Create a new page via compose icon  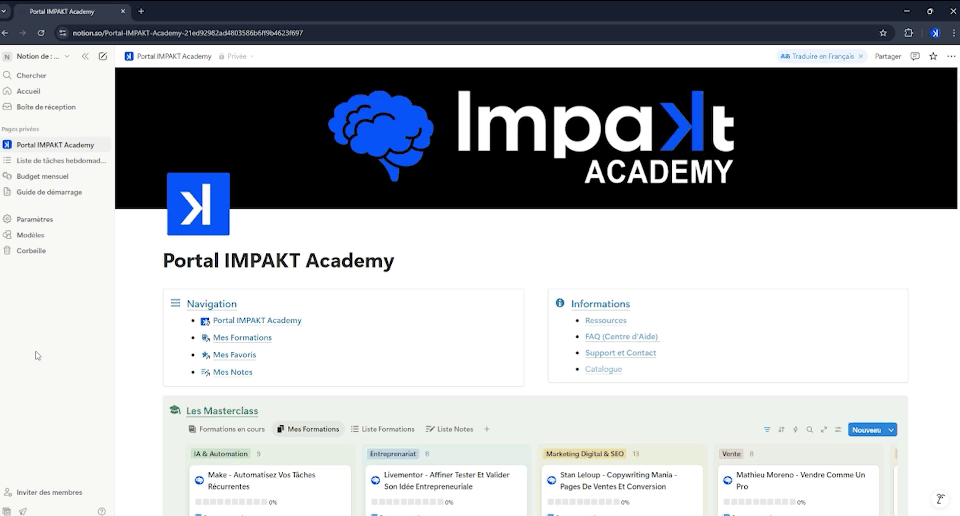click(103, 56)
